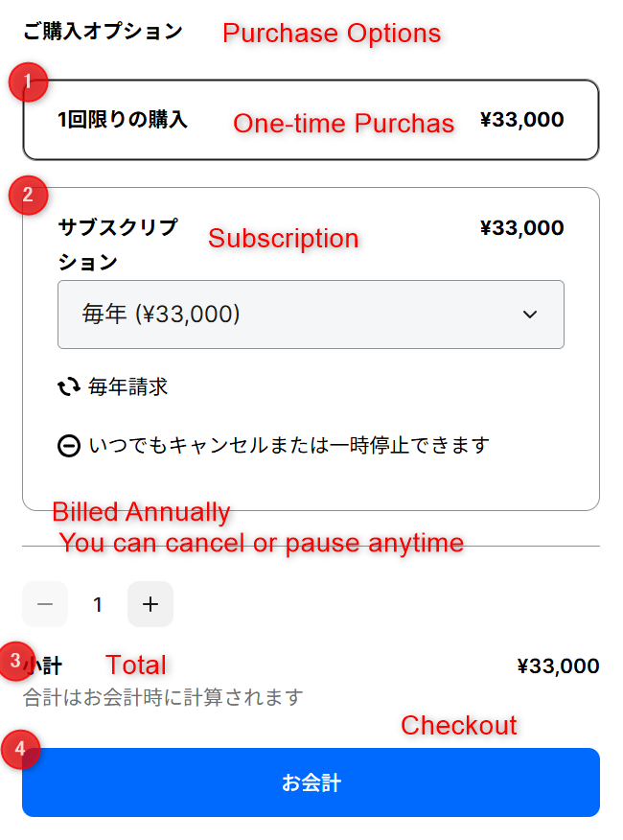Click the chevron arrow in the subscription dropdown

(530, 315)
